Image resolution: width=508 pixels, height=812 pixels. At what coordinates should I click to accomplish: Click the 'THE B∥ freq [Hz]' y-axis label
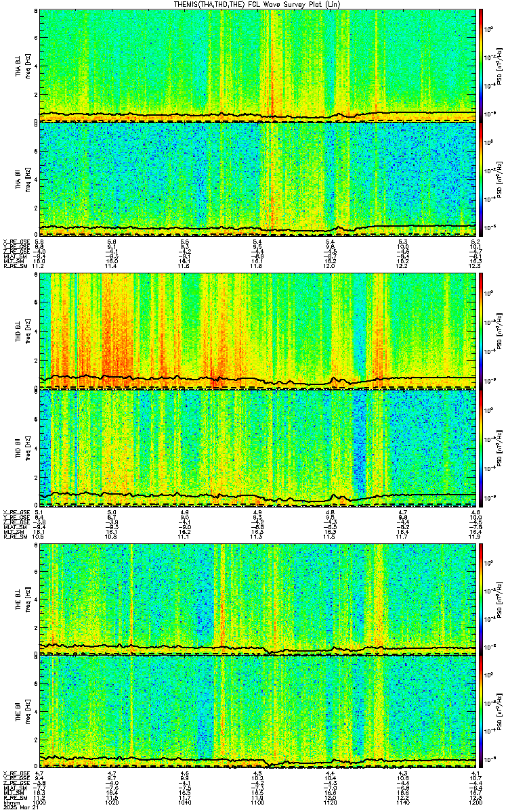22,713
